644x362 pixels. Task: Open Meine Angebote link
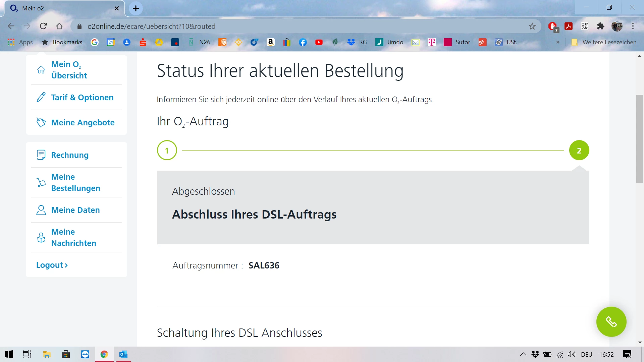coord(83,123)
